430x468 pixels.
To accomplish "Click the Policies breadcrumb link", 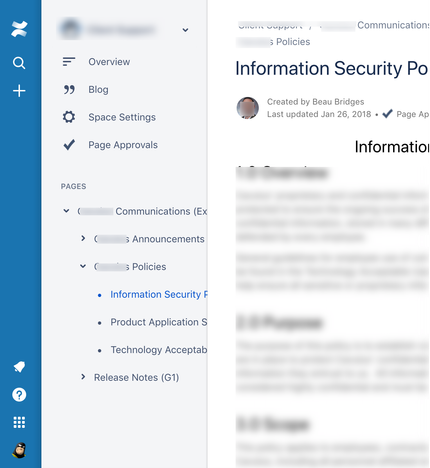I will tap(273, 42).
